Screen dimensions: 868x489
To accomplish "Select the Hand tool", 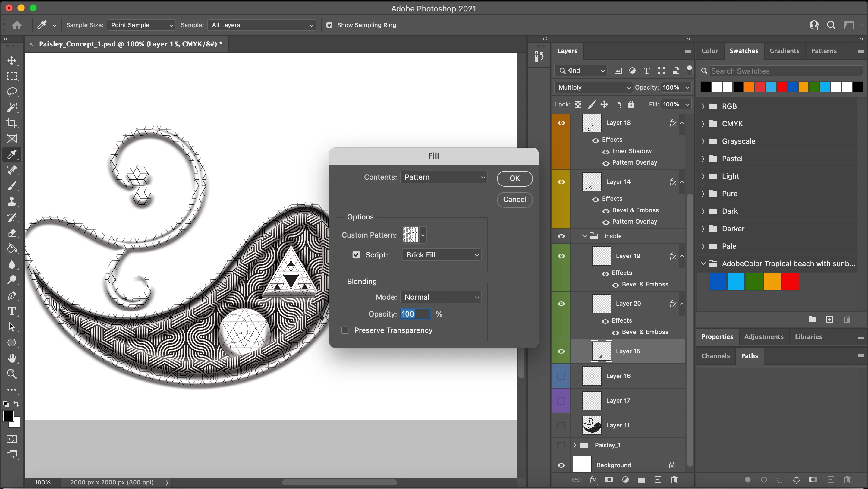I will [x=12, y=358].
